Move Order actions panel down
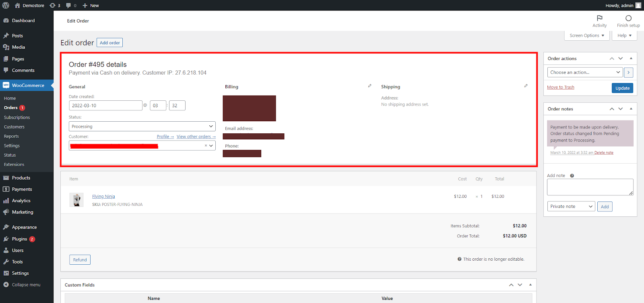Image resolution: width=644 pixels, height=303 pixels. 621,58
